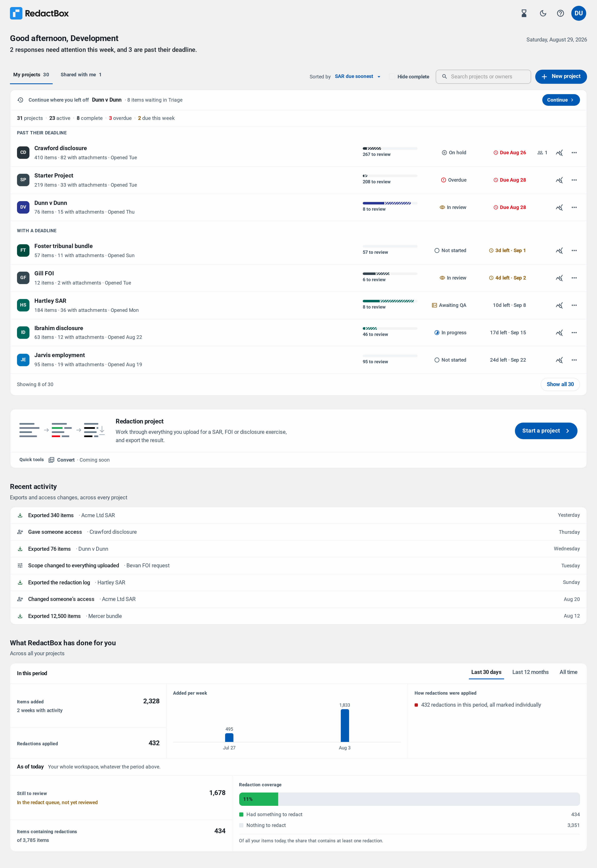Open three-dot menu for Dunn v Dunn
The height and width of the screenshot is (868, 597).
(x=574, y=207)
